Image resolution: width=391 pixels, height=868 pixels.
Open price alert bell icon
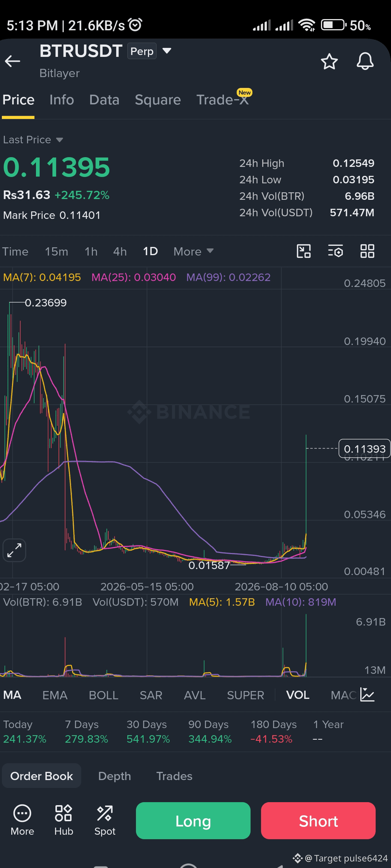365,61
